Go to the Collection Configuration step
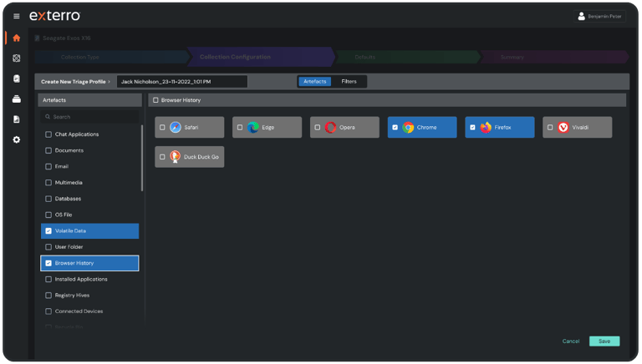 tap(261, 58)
